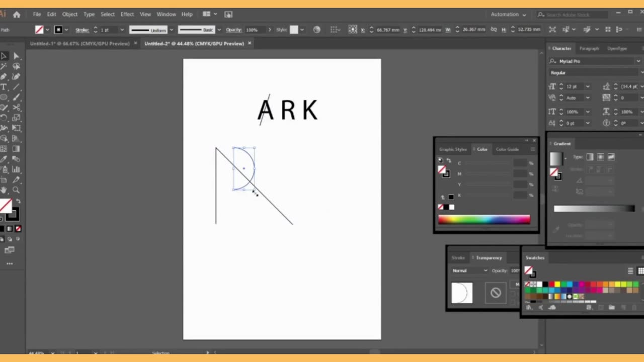
Task: Open the Basic brush definition dropdown
Action: (219, 30)
